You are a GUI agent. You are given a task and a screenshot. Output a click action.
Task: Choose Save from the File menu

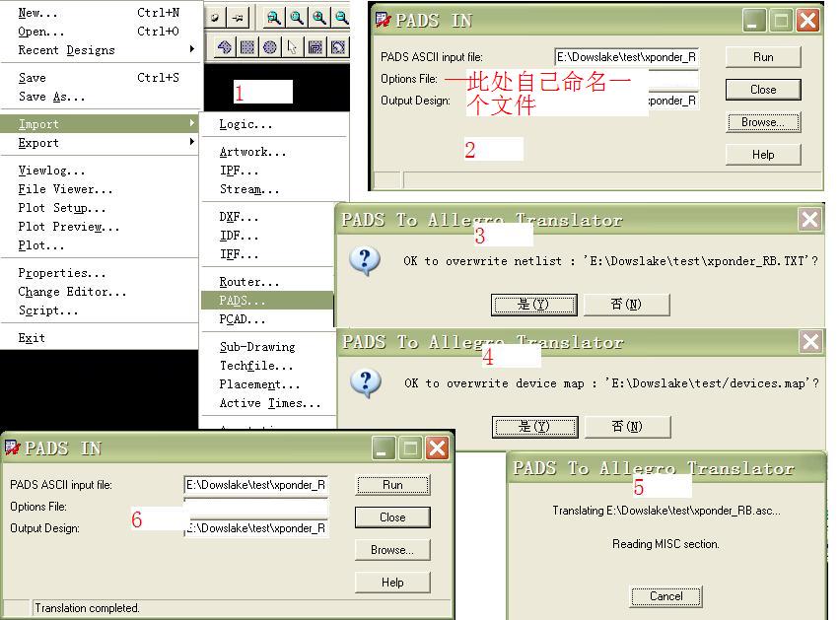click(x=101, y=78)
